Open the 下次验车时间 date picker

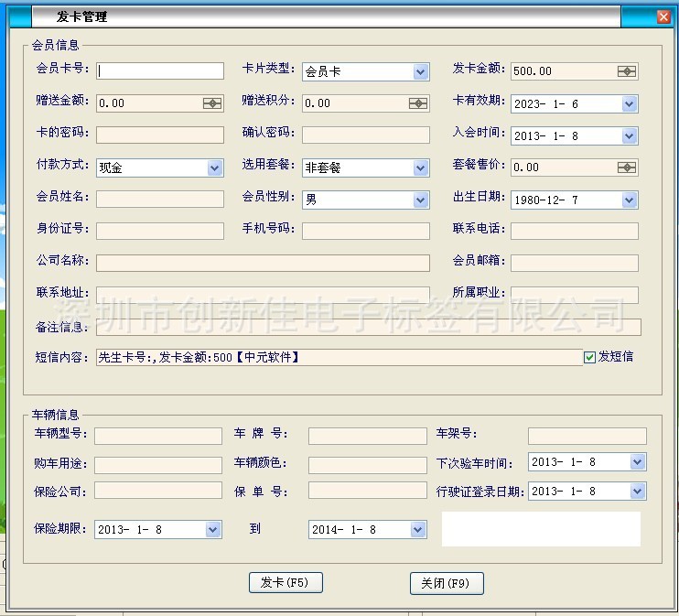tap(637, 463)
